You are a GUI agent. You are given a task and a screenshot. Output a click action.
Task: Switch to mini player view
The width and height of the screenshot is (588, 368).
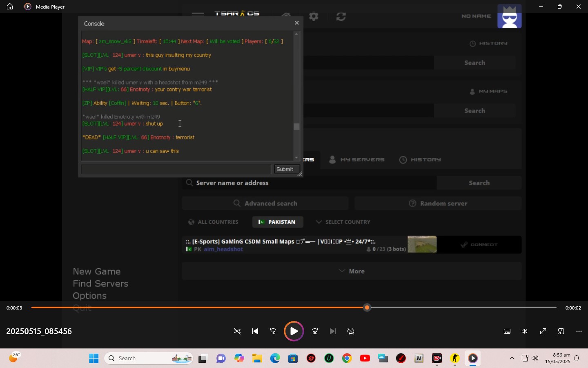[x=561, y=332]
